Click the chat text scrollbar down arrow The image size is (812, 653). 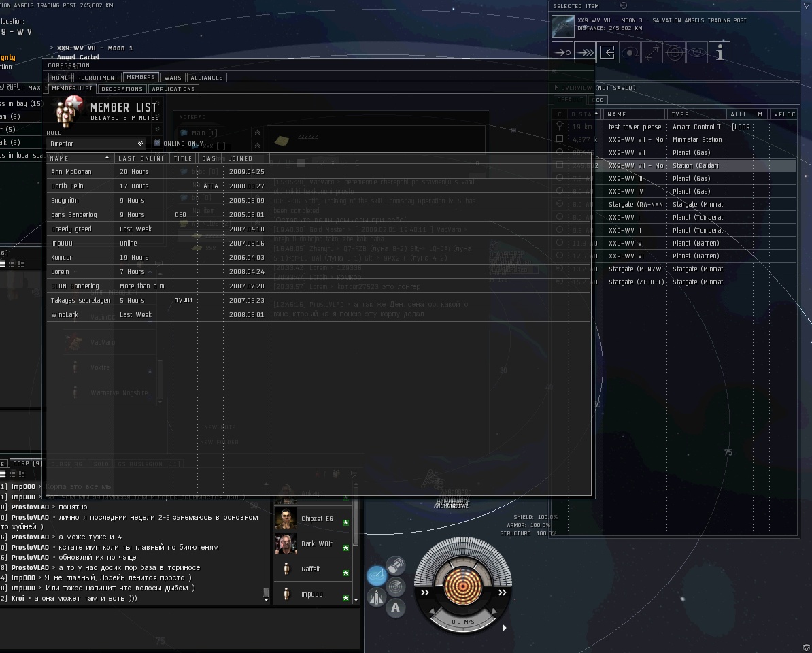click(266, 600)
